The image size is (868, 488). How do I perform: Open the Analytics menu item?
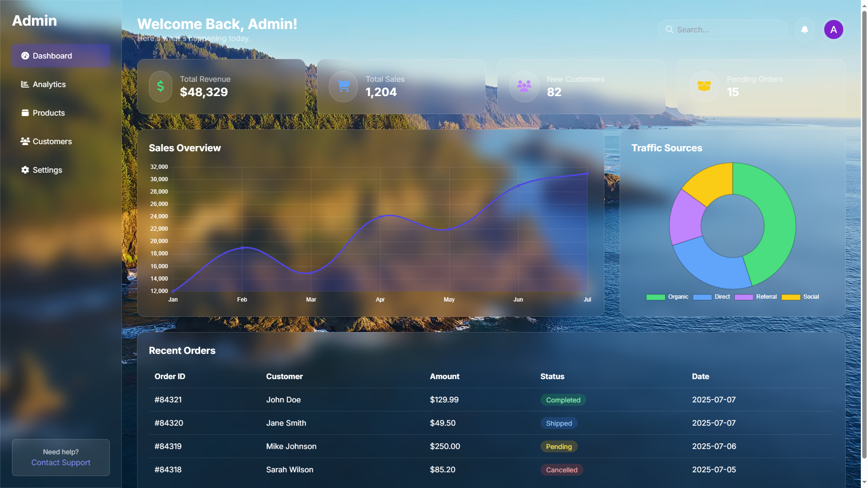pos(49,84)
